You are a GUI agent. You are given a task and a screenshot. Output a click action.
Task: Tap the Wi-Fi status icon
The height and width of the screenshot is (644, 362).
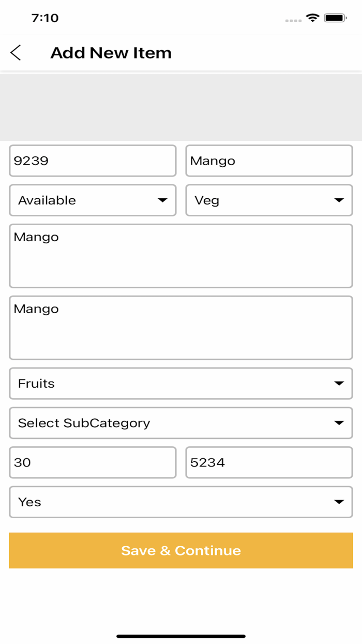(312, 18)
